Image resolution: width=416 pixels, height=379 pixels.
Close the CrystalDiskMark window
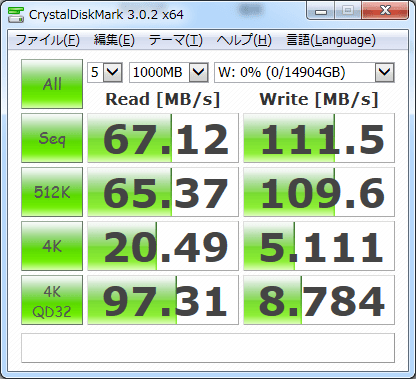[x=385, y=11]
